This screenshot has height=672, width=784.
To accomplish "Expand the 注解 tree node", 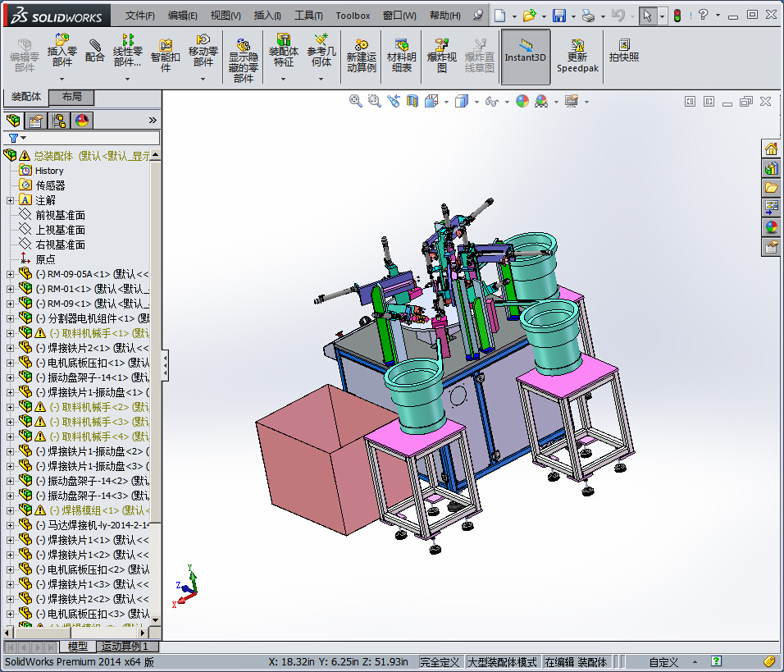I will click(x=10, y=201).
